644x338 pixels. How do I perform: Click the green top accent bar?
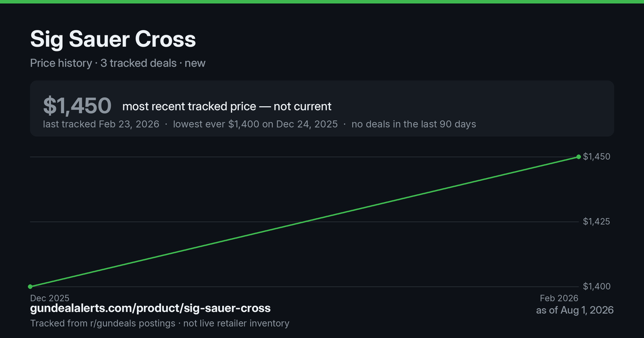click(322, 2)
